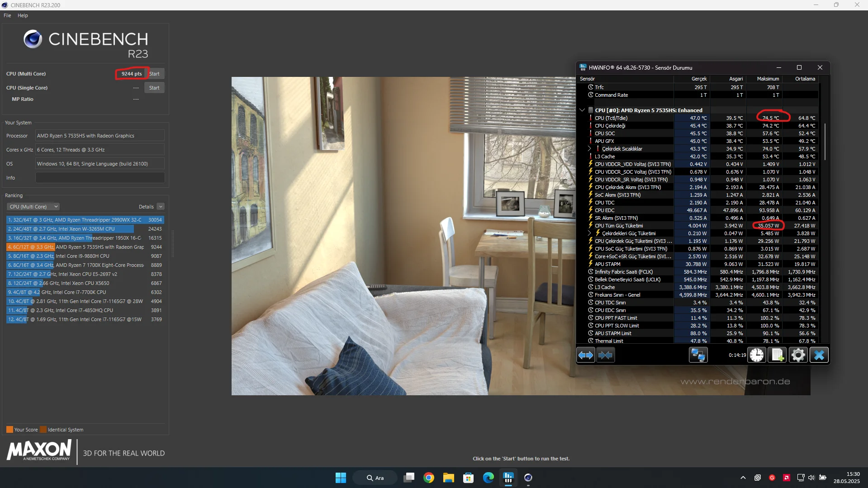Image resolution: width=868 pixels, height=488 pixels.
Task: Select ranking row AMD Ryzen 7 1700X
Action: [x=85, y=265]
